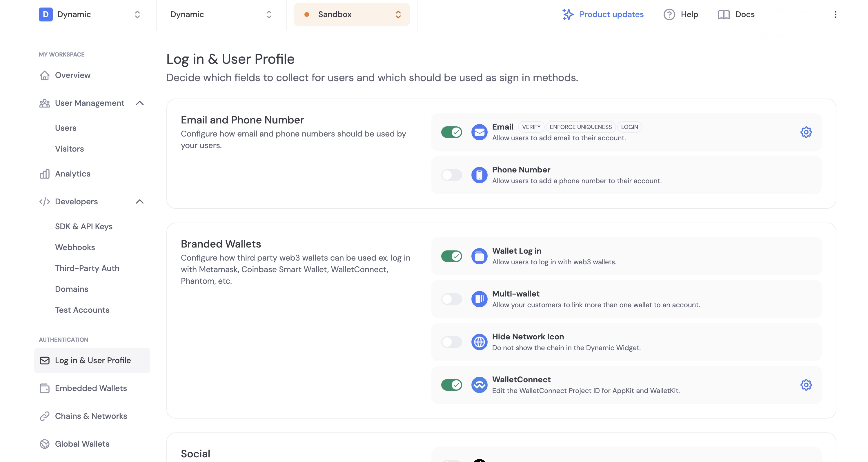The image size is (868, 462).
Task: Click the blue D organization logo
Action: 46,14
